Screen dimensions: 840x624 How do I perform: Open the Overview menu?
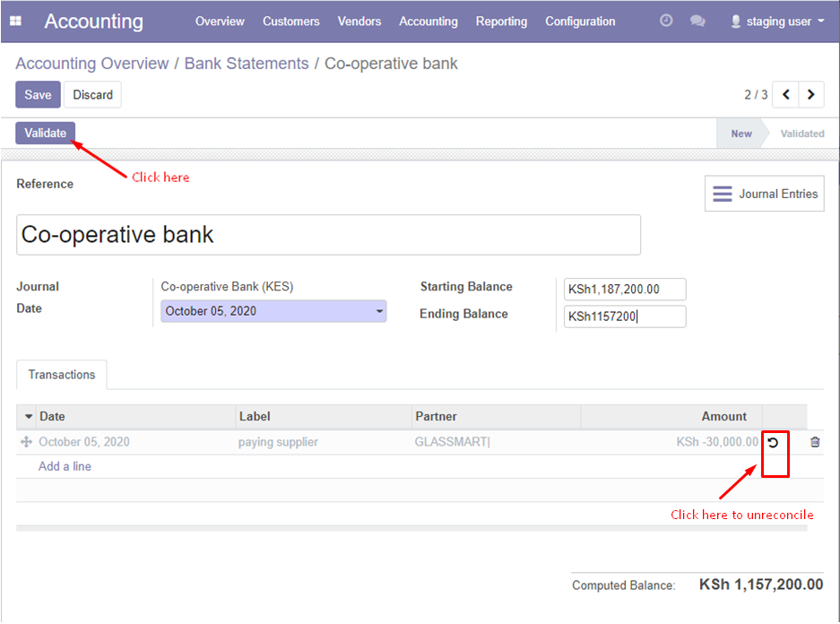pyautogui.click(x=220, y=22)
